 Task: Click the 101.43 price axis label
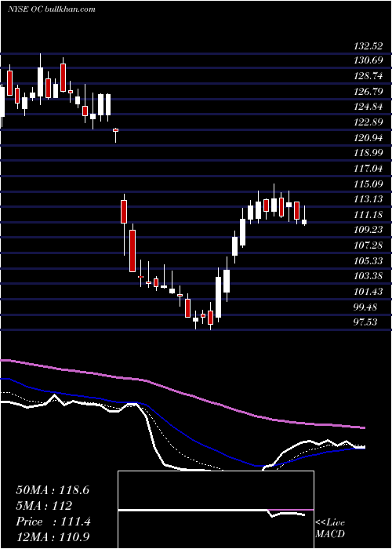[x=368, y=291]
